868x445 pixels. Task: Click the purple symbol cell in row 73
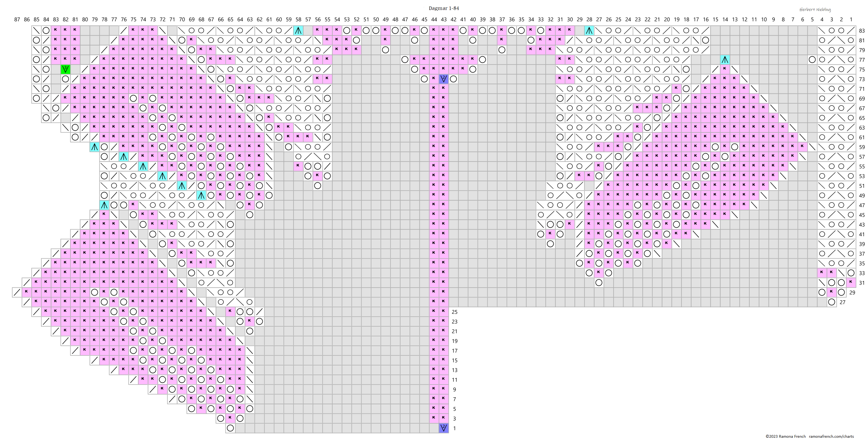pos(444,79)
